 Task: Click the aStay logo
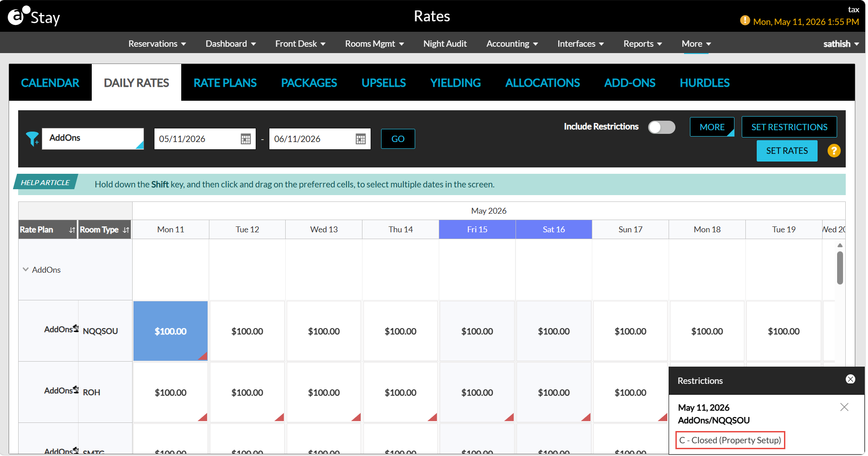pos(34,17)
